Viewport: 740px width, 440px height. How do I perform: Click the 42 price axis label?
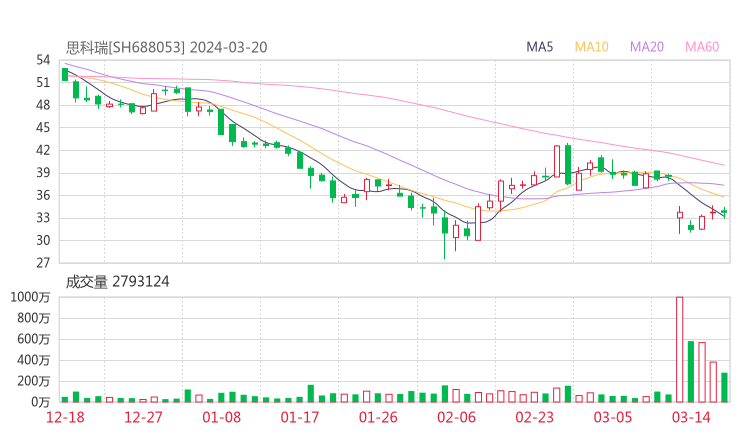[43, 150]
